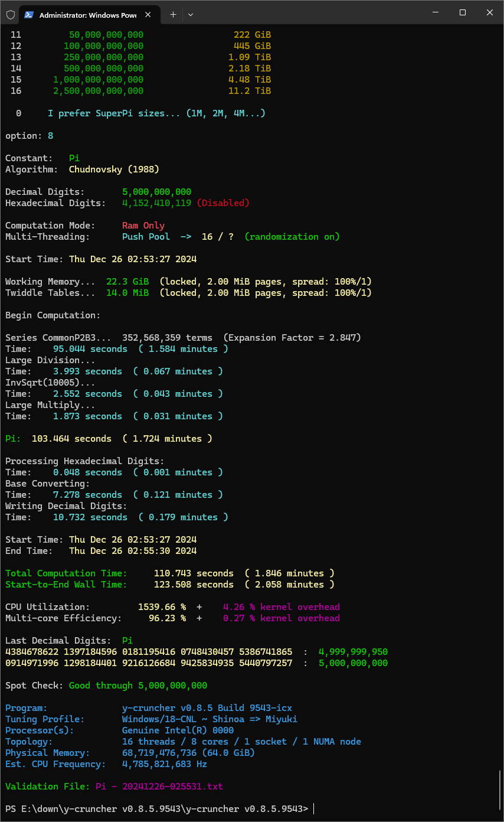Select the Administrator: Windows PowerShell tab
This screenshot has height=822, width=504.
pyautogui.click(x=89, y=15)
